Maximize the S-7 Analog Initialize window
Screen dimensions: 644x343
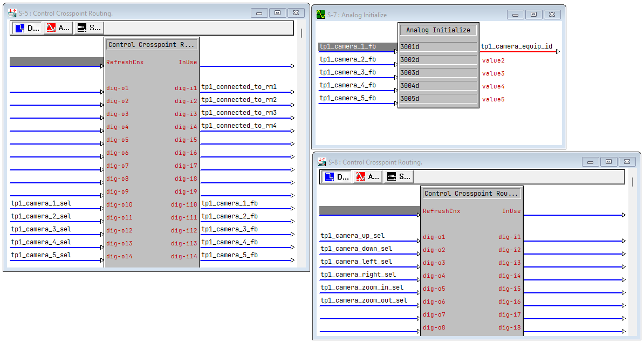pyautogui.click(x=533, y=15)
